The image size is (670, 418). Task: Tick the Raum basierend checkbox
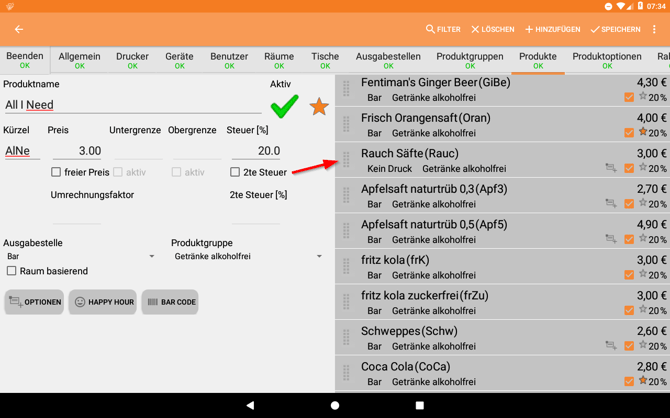point(12,271)
